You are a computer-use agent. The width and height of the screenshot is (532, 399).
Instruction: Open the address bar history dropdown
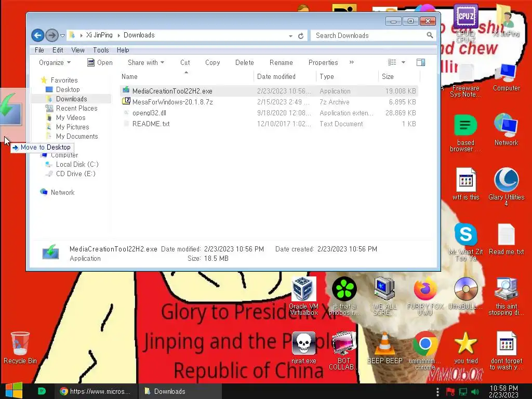click(x=291, y=36)
